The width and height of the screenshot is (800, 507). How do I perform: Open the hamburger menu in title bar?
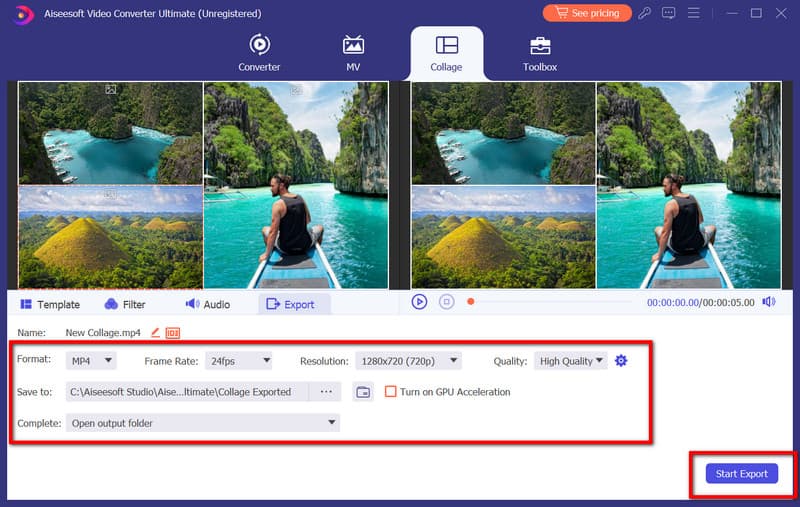click(x=692, y=13)
